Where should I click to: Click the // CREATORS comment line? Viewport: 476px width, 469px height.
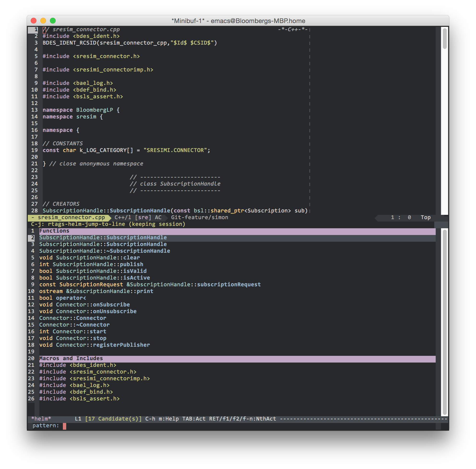coord(61,204)
